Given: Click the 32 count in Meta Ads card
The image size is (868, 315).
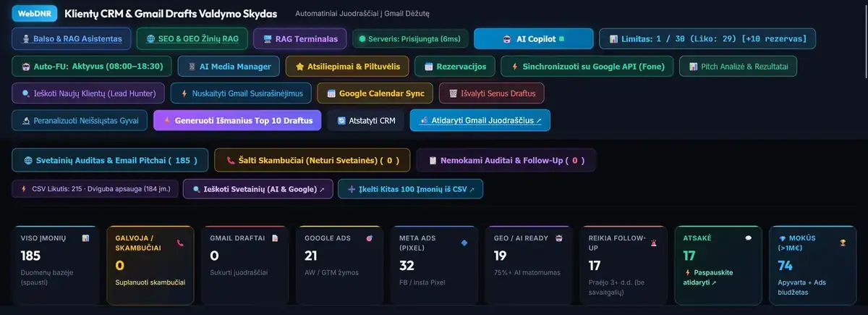Looking at the screenshot, I should [x=406, y=266].
